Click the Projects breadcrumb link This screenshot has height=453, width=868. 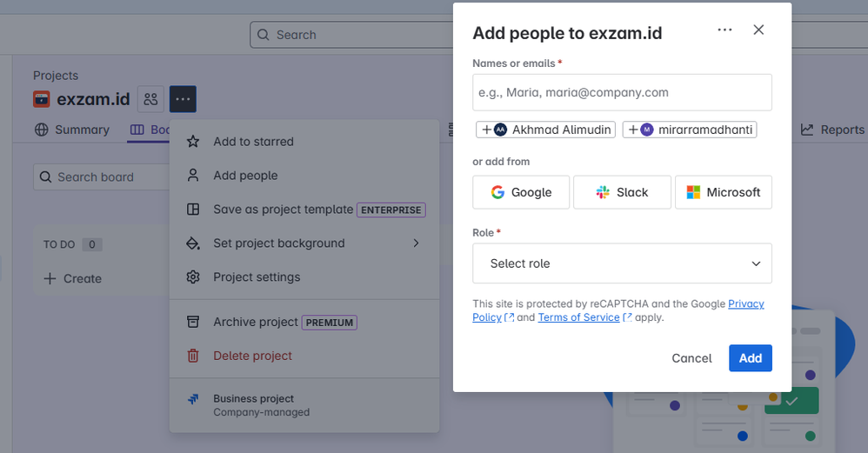click(x=56, y=76)
